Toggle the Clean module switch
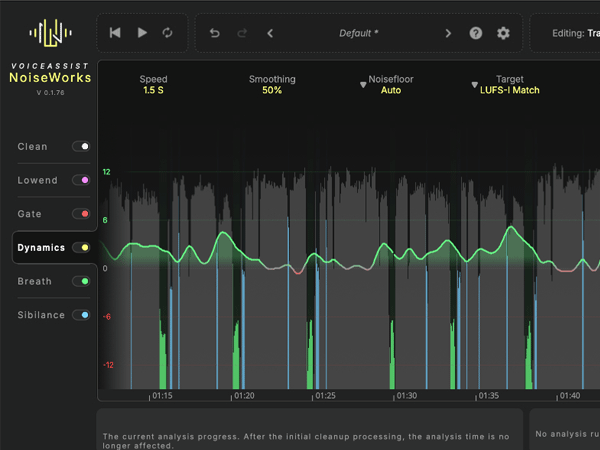This screenshot has width=600, height=450. point(81,147)
